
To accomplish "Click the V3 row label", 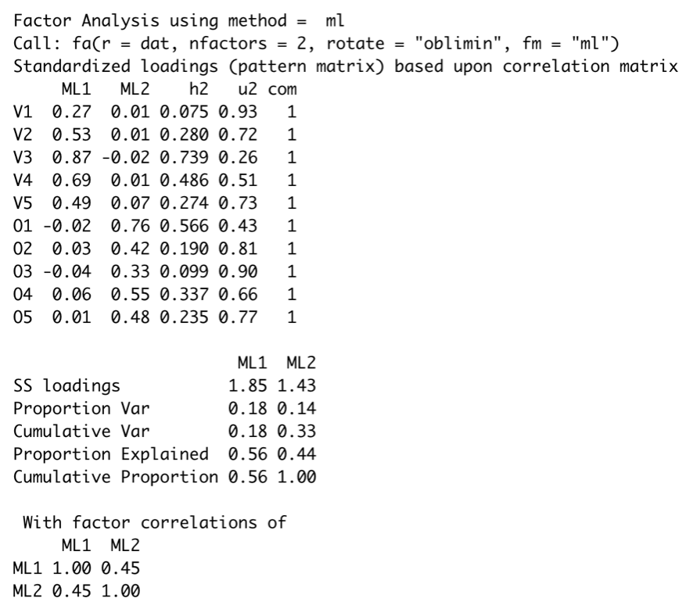I will coord(23,156).
